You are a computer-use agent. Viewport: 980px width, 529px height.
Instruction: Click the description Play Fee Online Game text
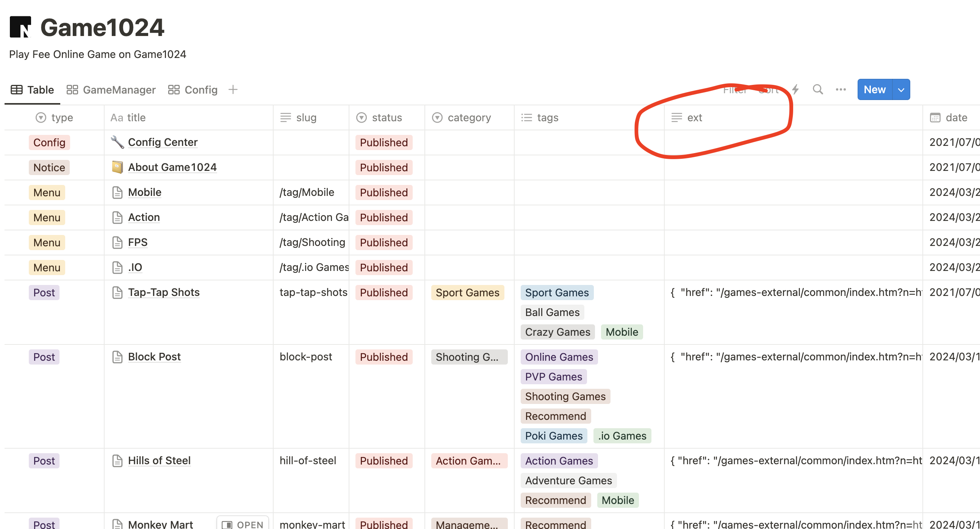(97, 55)
